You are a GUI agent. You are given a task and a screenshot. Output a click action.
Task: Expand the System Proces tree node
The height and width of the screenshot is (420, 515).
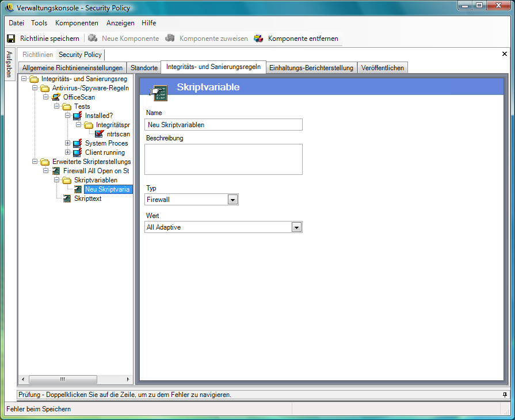[67, 143]
